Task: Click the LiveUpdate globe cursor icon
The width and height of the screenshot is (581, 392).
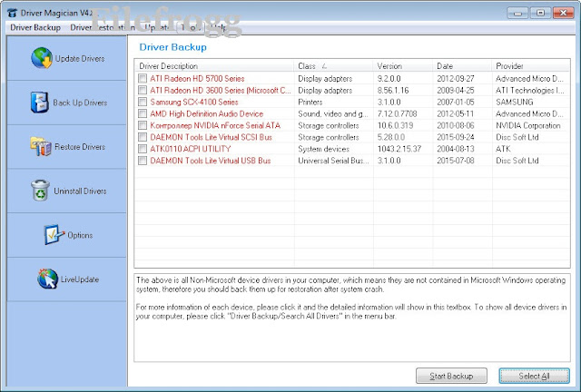Action: pos(47,279)
